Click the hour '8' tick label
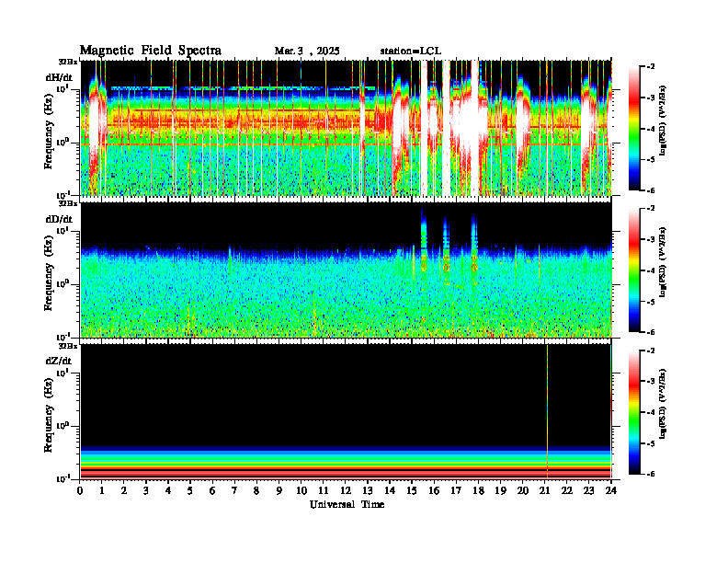 coord(256,491)
